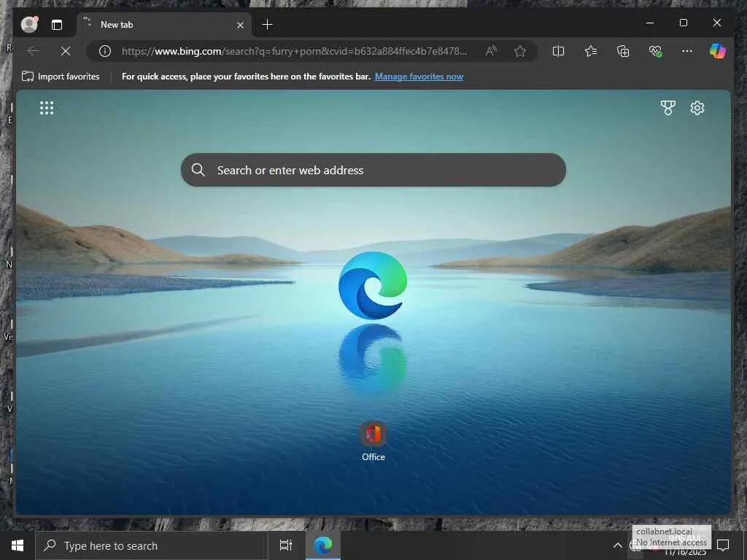Add a new tab with plus button
Viewport: 747px width, 560px height.
(x=267, y=25)
